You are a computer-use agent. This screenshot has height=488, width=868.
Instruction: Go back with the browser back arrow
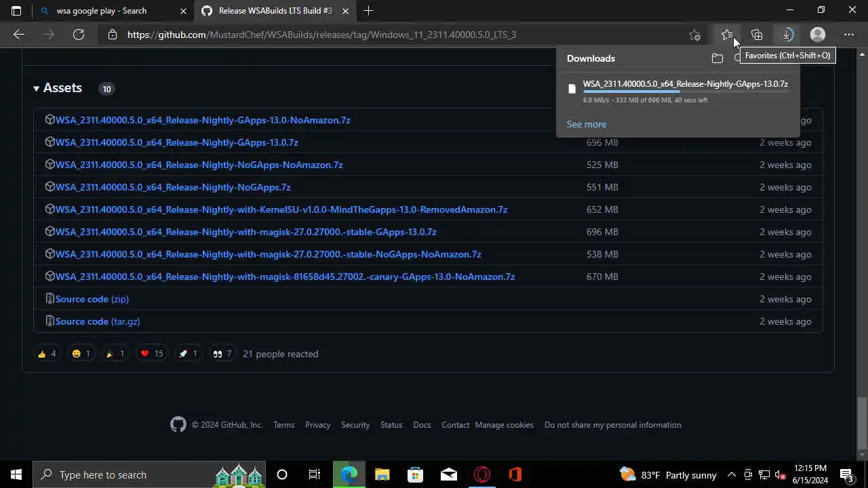click(x=19, y=35)
